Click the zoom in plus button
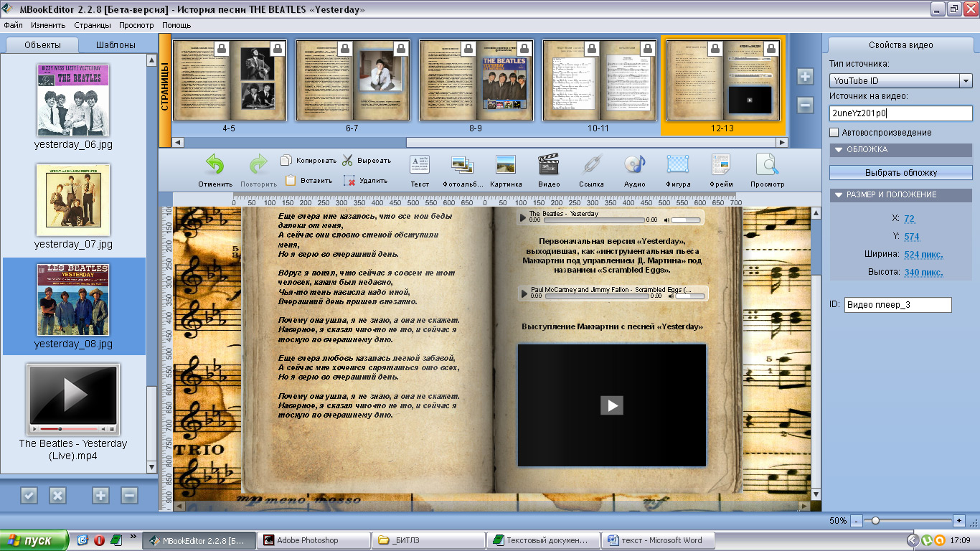This screenshot has height=551, width=980. 959,520
